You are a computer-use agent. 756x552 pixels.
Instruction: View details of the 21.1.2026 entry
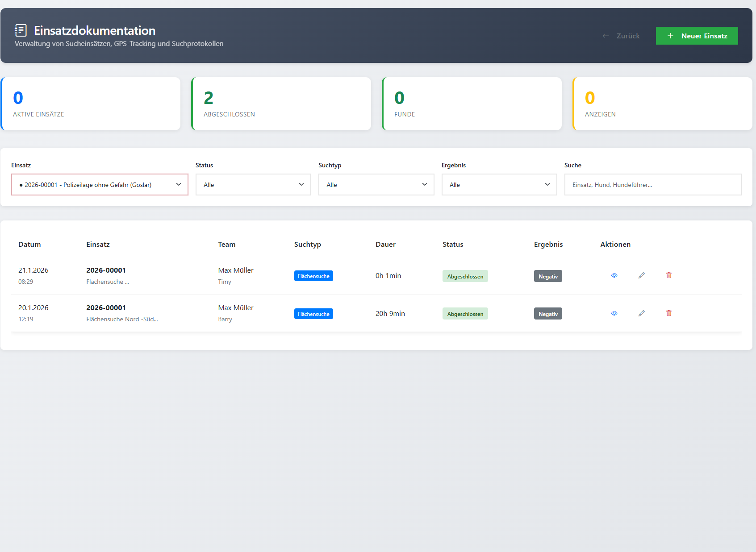click(x=614, y=275)
